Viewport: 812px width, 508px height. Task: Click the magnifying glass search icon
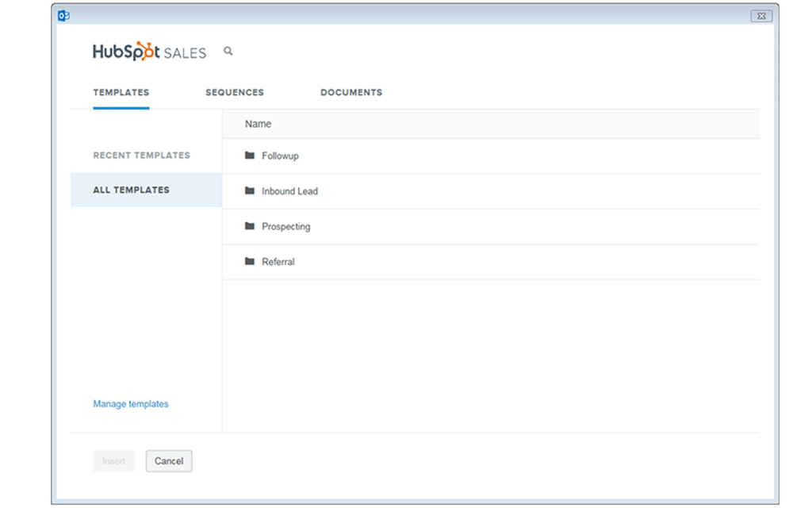tap(228, 52)
